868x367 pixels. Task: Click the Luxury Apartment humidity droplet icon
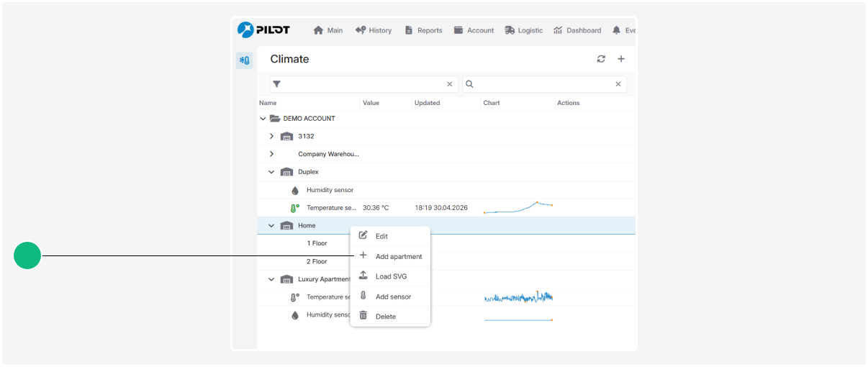pos(295,315)
